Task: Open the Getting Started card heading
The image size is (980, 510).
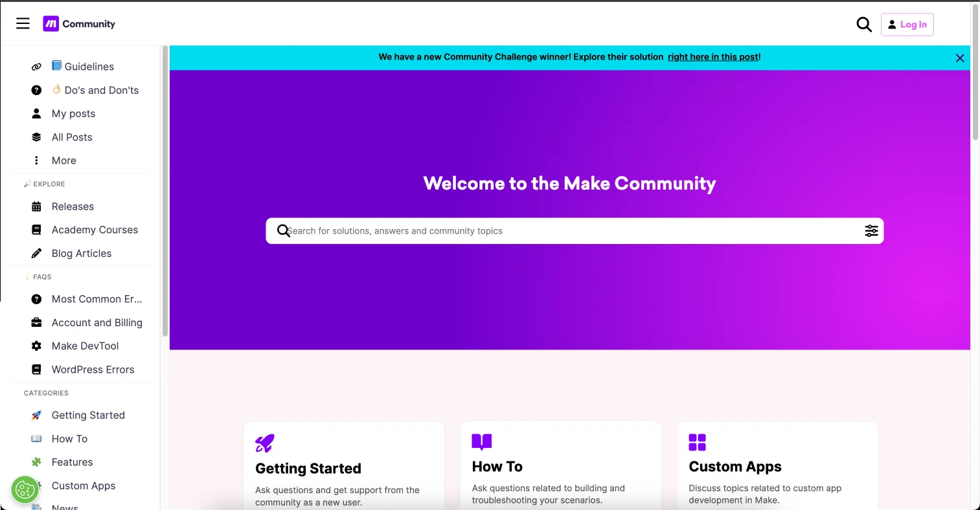Action: 308,469
